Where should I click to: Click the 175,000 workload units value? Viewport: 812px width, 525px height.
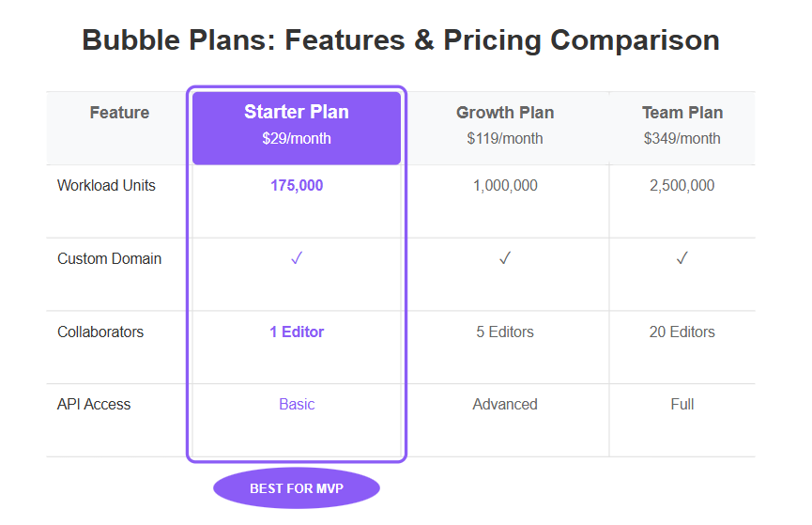click(297, 186)
